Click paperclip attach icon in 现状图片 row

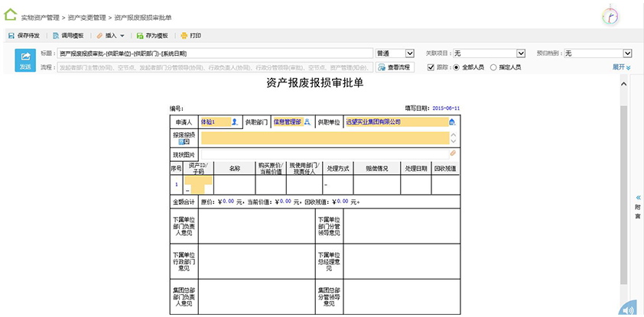click(453, 153)
